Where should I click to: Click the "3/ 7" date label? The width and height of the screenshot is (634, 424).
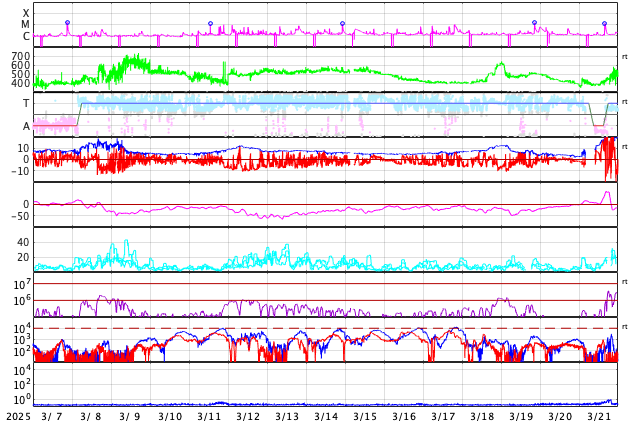point(52,416)
